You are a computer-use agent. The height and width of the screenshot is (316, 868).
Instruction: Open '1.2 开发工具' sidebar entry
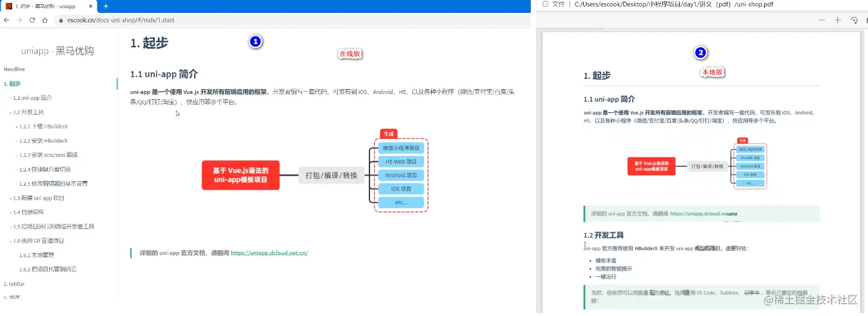[x=28, y=112]
